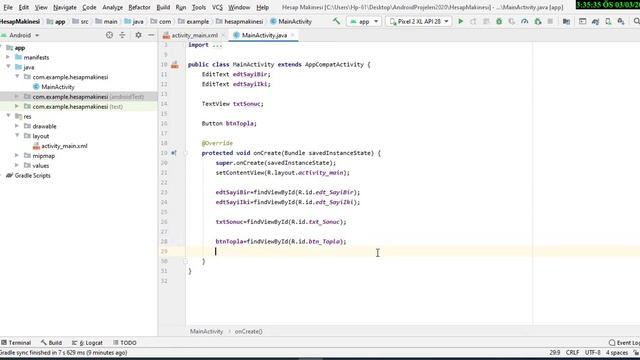The image size is (640, 360).
Task: Click the related XML file gutter icon on line 10
Action: 175,64
